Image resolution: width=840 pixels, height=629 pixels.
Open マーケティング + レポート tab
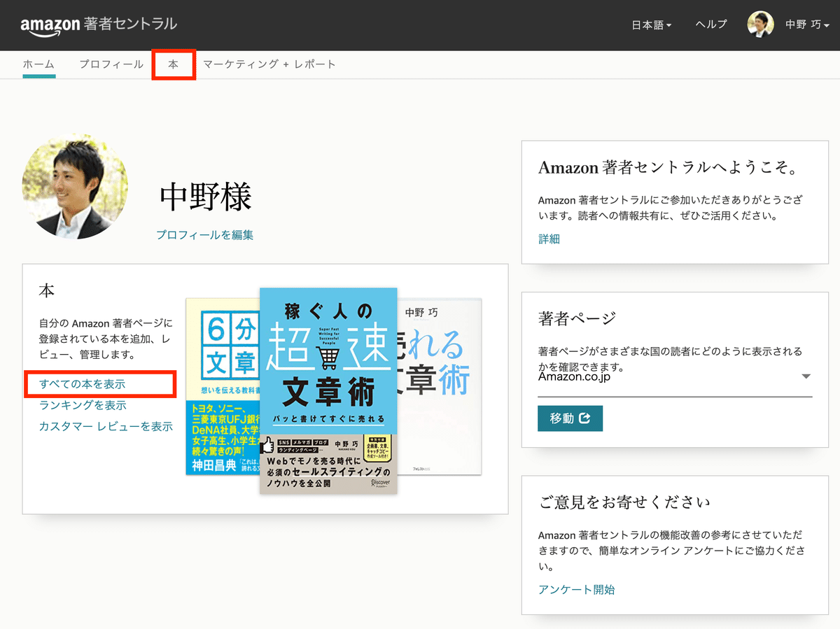point(269,64)
